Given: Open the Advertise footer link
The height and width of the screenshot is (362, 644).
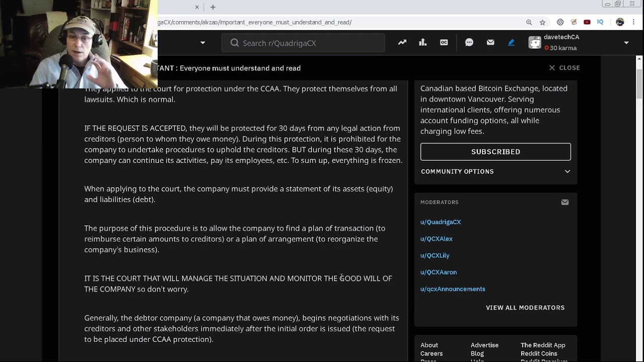Looking at the screenshot, I should pyautogui.click(x=485, y=345).
